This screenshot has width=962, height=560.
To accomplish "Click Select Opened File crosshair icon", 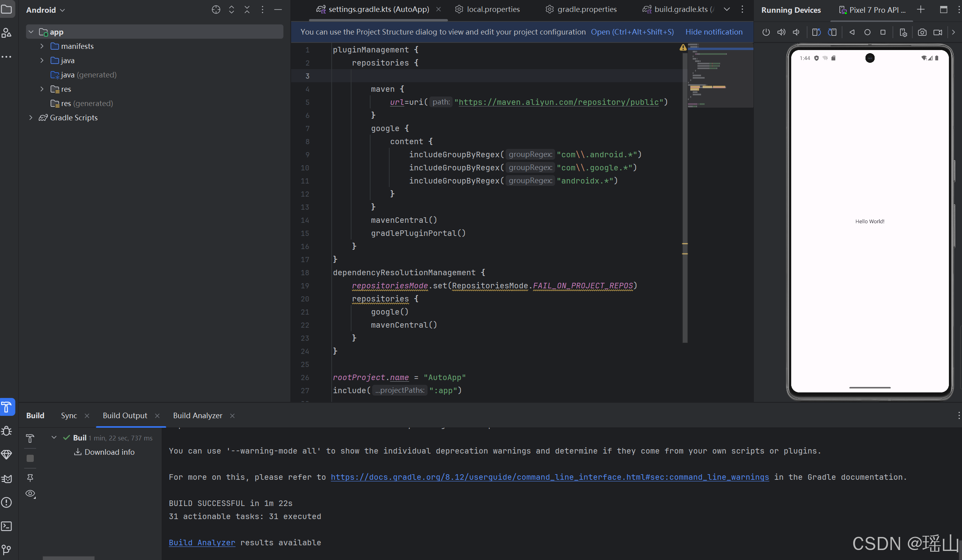I will (216, 10).
